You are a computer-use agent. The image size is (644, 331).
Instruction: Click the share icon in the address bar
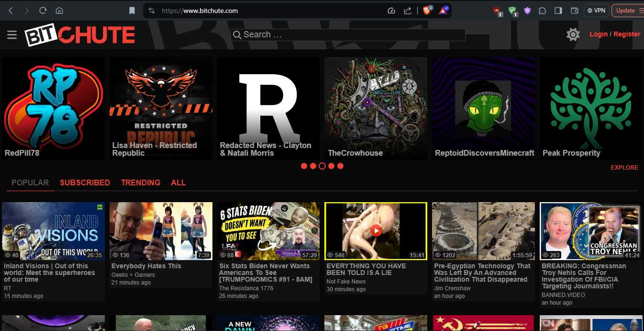point(408,11)
